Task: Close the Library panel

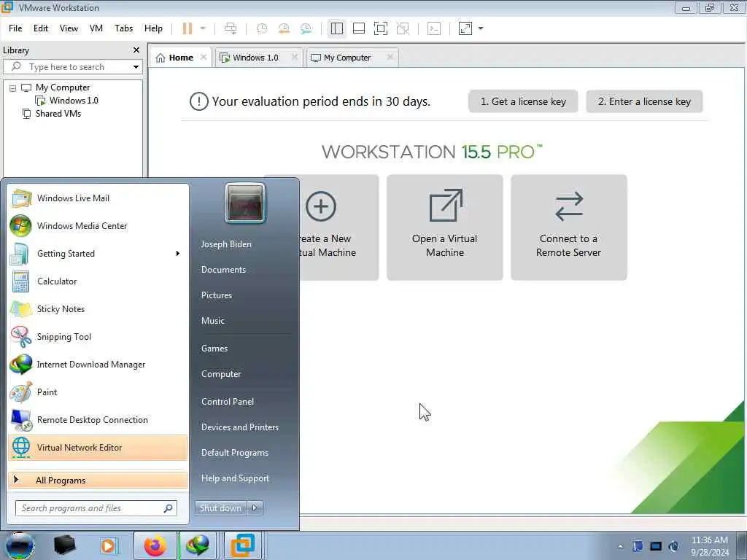Action: (136, 50)
